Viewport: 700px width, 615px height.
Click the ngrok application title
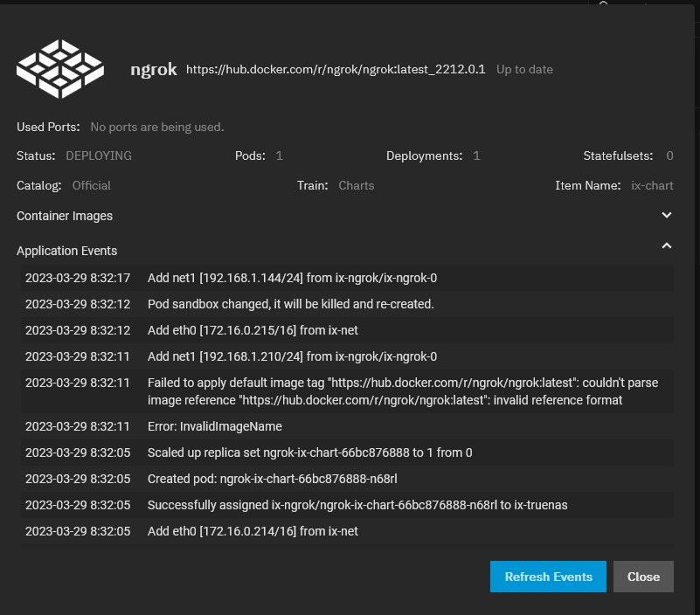pyautogui.click(x=154, y=70)
